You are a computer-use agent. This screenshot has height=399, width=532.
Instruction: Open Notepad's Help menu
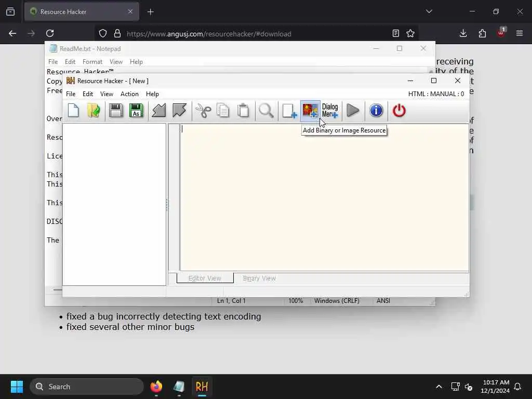tap(136, 62)
